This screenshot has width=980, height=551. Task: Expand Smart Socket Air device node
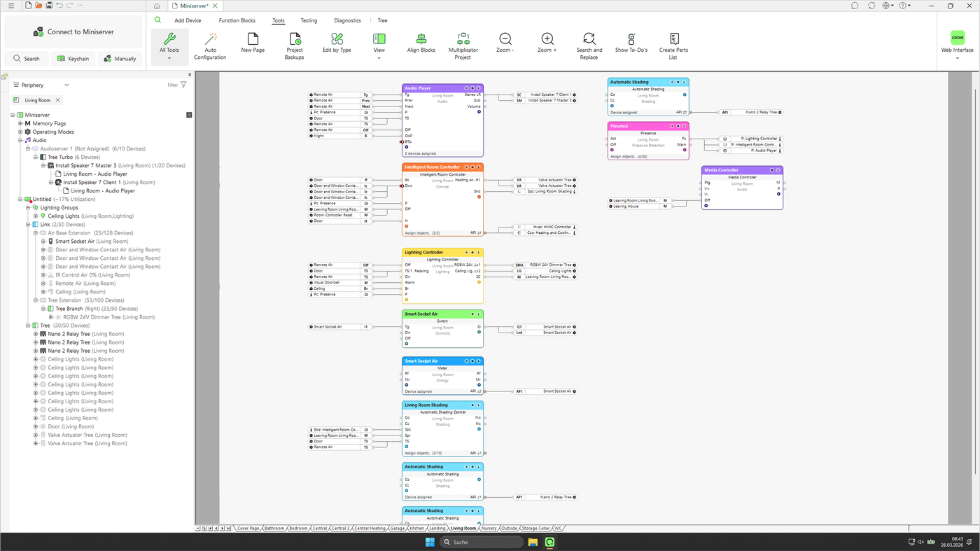pos(43,241)
